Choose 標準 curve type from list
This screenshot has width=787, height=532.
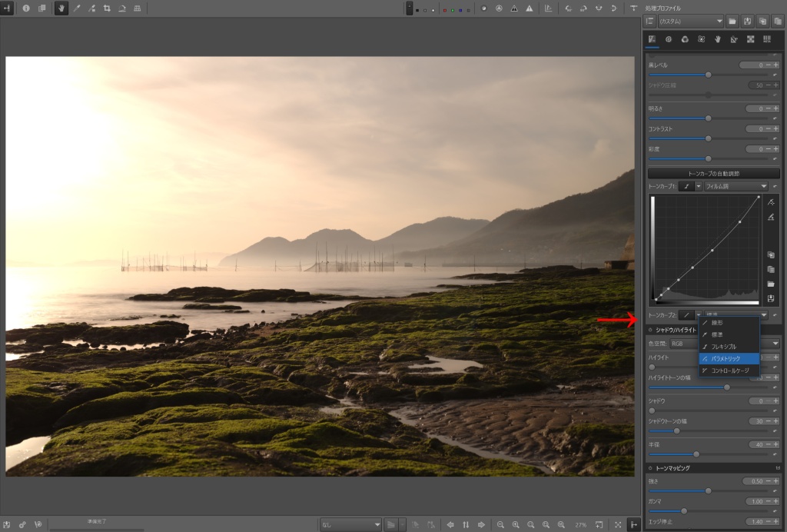pyautogui.click(x=729, y=334)
